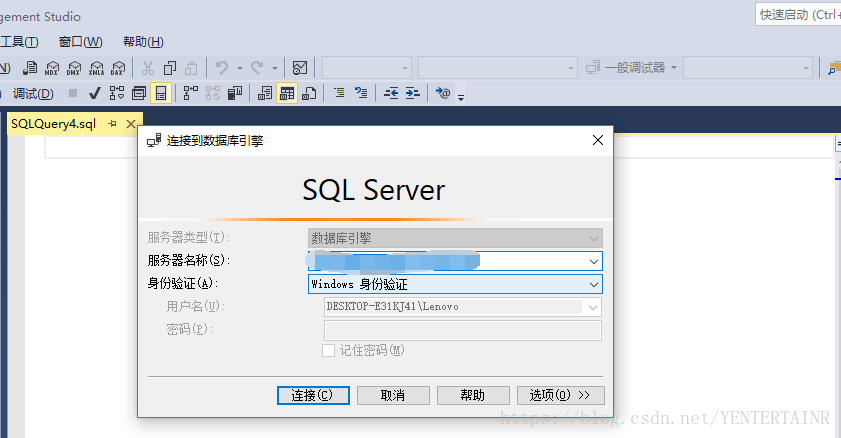Open the 工具(T) menu
This screenshot has height=438, width=841.
(x=19, y=42)
